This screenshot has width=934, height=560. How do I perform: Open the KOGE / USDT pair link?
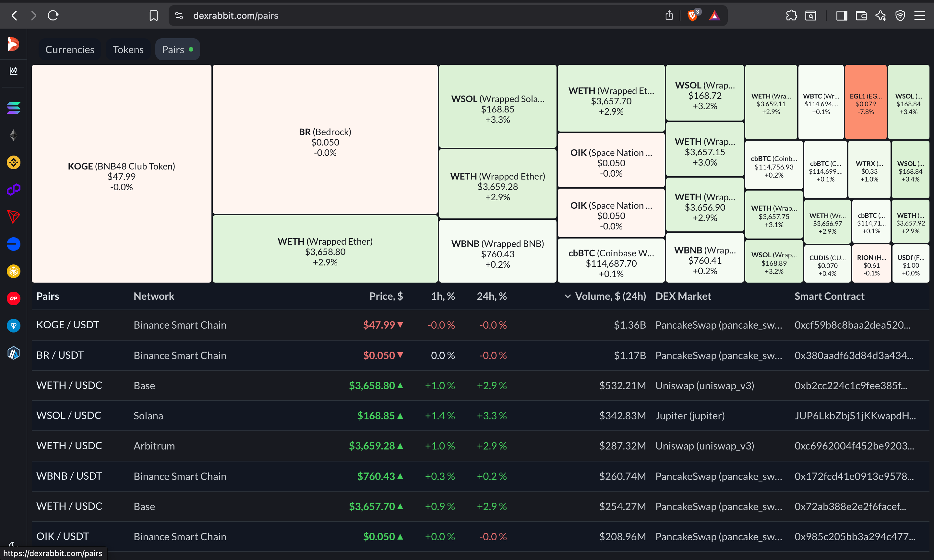point(67,325)
